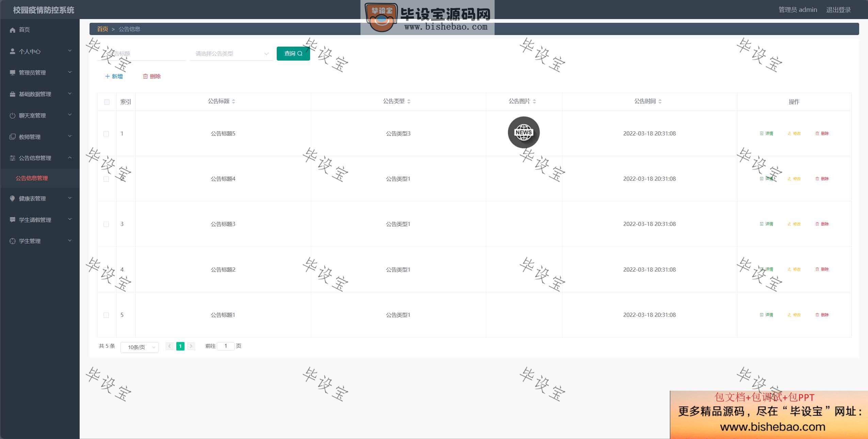Open the 教师管理 sidebar menu
The width and height of the screenshot is (868, 439).
pyautogui.click(x=40, y=137)
